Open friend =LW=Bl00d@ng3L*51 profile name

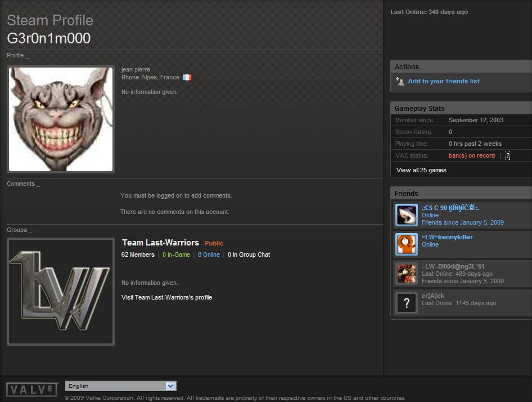[453, 266]
